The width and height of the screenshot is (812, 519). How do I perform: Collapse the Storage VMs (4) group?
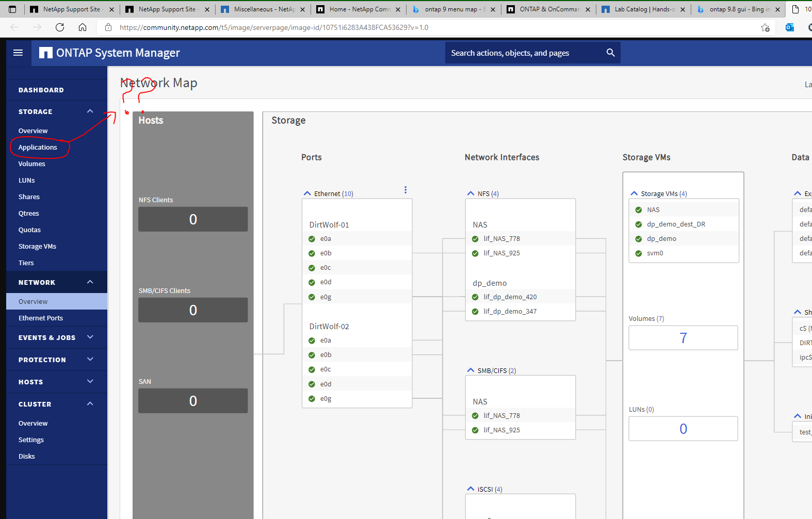pos(634,193)
